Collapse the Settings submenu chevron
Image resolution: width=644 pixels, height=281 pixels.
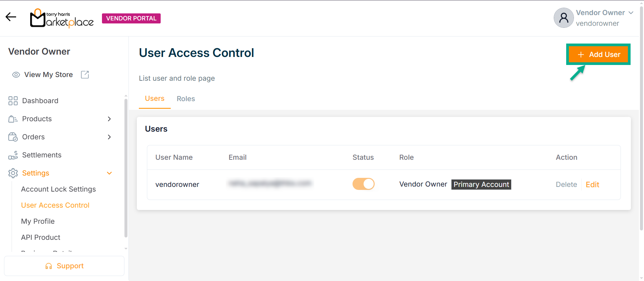(x=109, y=173)
